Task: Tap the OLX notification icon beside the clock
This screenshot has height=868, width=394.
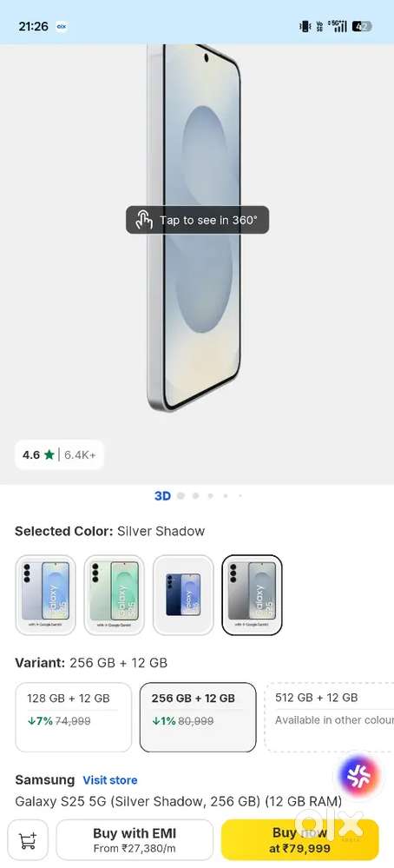Action: (62, 26)
